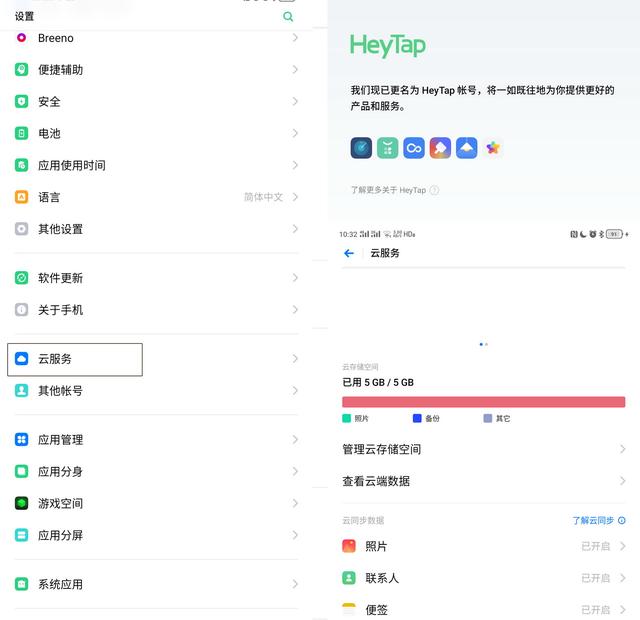
Task: Tap the 了解更多关于 HeyTap link
Action: point(395,190)
